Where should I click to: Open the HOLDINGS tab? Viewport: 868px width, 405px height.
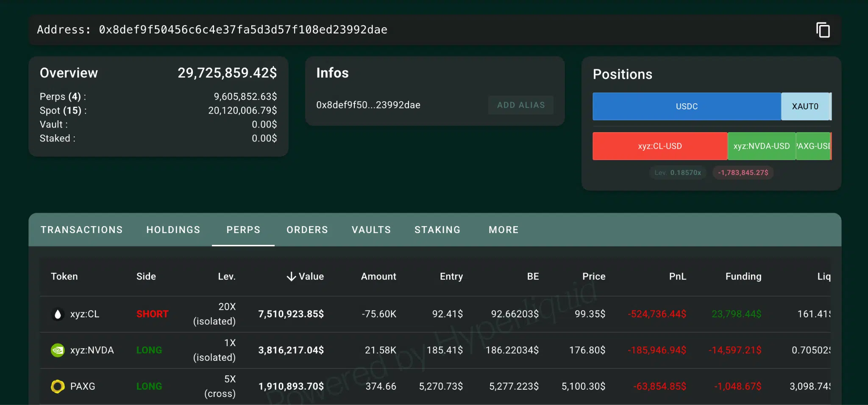coord(173,230)
